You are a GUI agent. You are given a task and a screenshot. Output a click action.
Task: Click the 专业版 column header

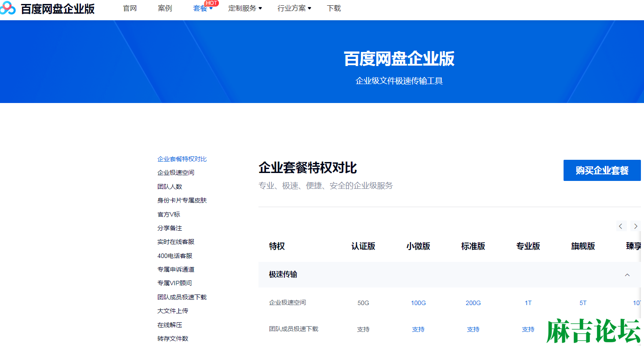[528, 246]
